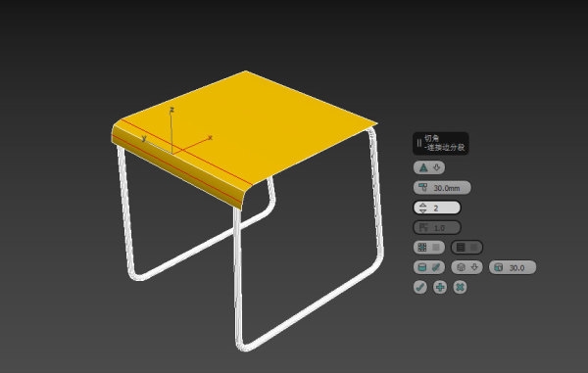The width and height of the screenshot is (588, 373).
Task: Edit the smooth threshold 30.0 field
Action: point(513,267)
